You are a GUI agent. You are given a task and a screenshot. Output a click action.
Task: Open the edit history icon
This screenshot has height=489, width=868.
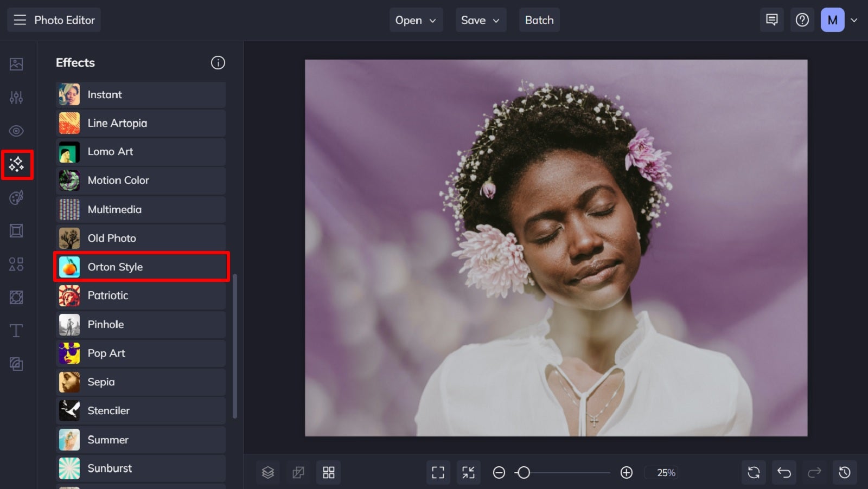coord(845,472)
